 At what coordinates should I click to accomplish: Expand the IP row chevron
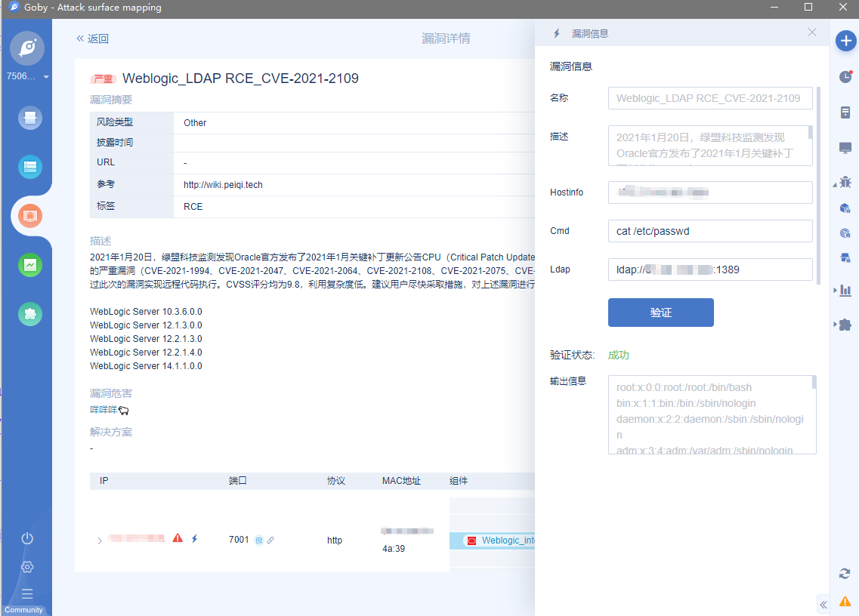(99, 541)
